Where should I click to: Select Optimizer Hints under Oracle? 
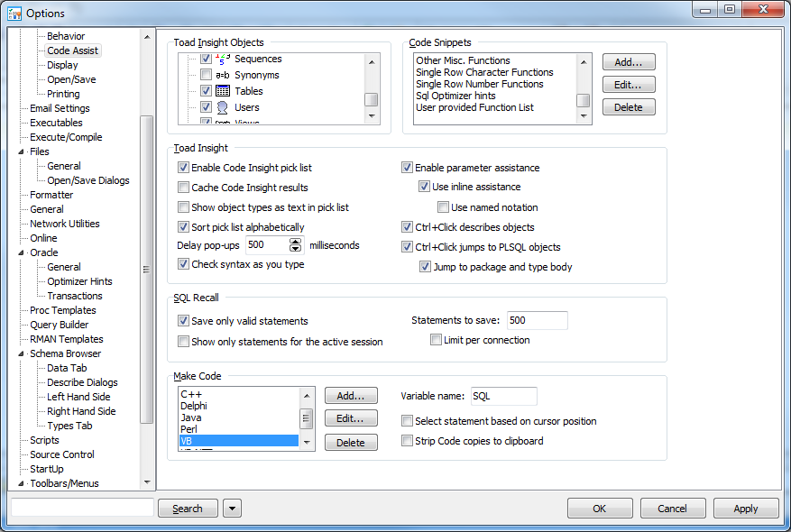(x=79, y=281)
